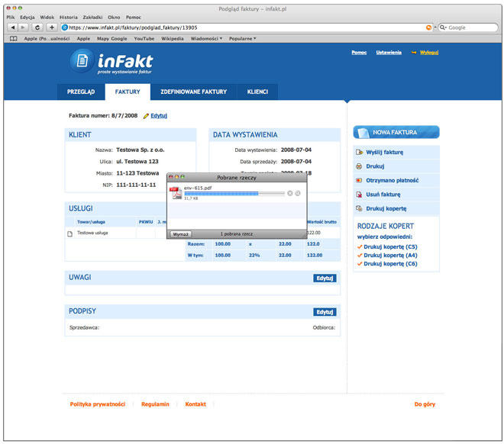Click the orange arrow icon beside Wyloguj

(x=414, y=53)
